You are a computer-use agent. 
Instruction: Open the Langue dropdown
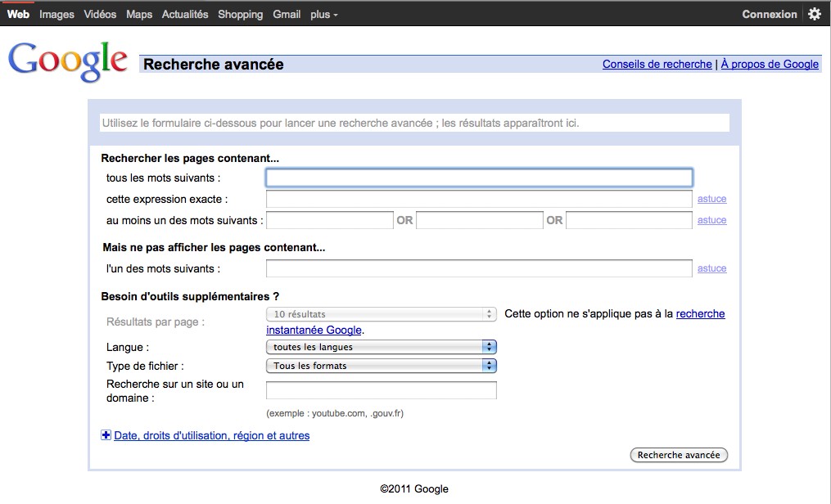382,347
